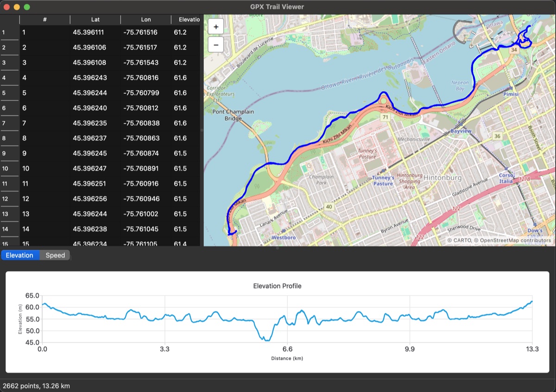Click longitude cell -75.761002

pyautogui.click(x=146, y=214)
